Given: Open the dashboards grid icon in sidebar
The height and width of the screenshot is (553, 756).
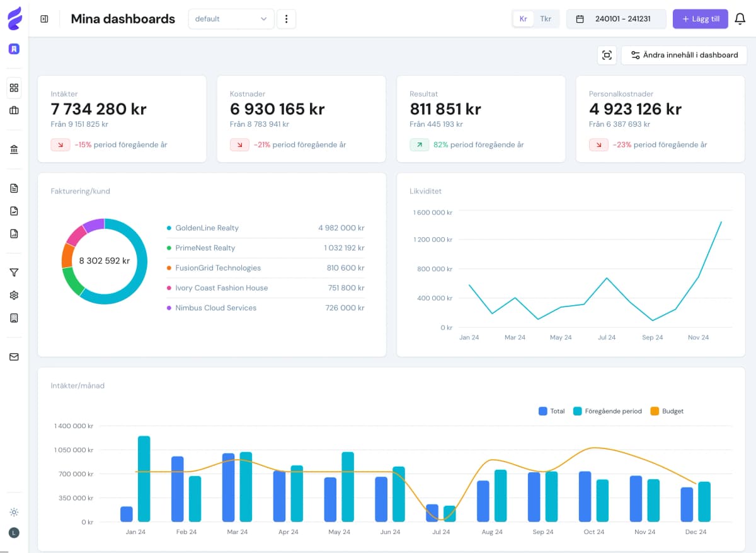Looking at the screenshot, I should pos(14,88).
